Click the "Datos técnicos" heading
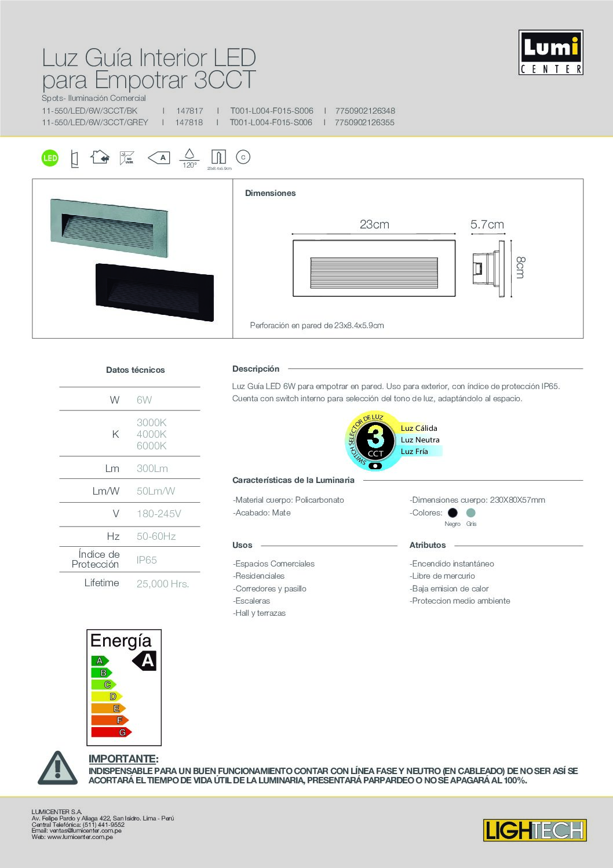Viewport: 613px width, 868px height. click(x=136, y=370)
